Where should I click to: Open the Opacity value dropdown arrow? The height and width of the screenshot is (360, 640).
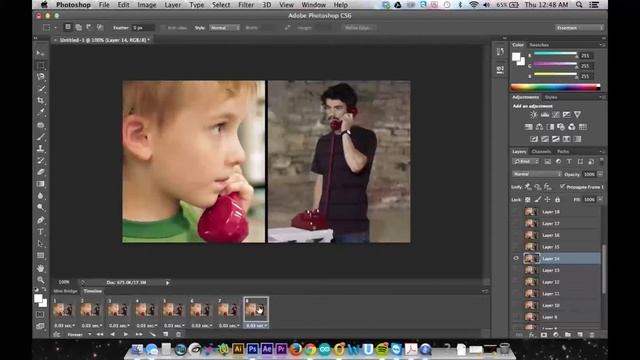coord(600,174)
